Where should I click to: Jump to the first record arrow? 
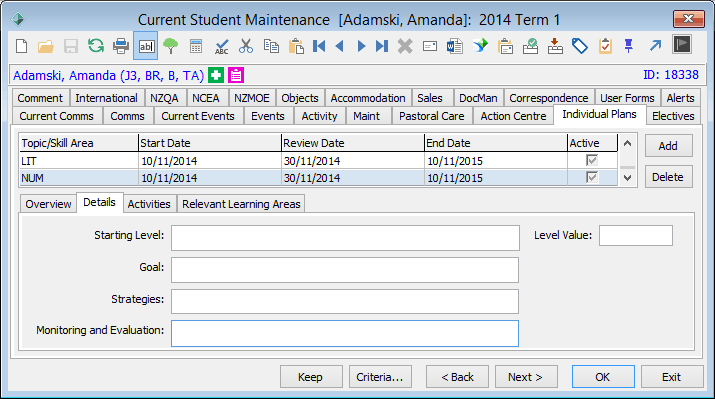(x=319, y=46)
